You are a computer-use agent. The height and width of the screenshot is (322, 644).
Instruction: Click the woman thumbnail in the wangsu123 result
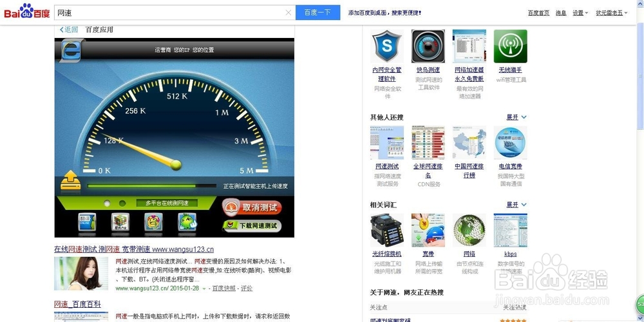pyautogui.click(x=81, y=274)
